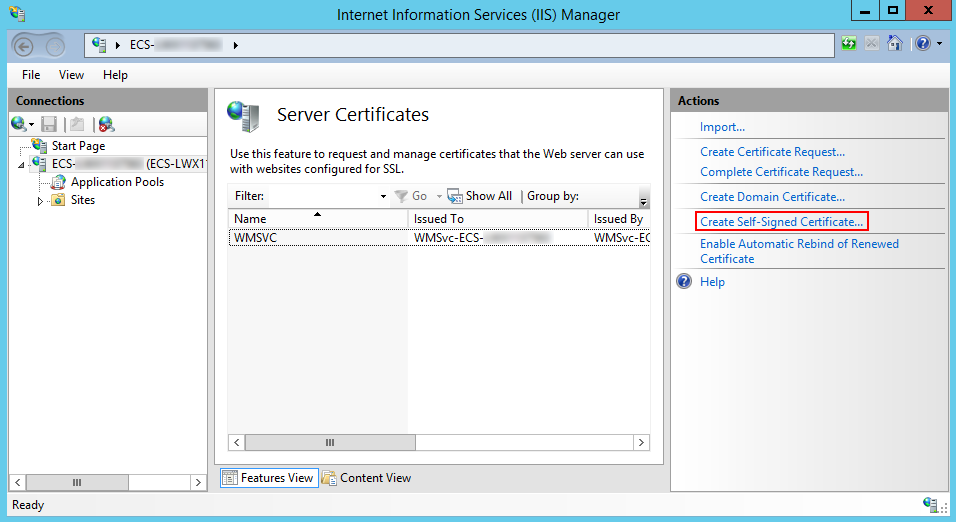Switch to Content View tab
This screenshot has height=522, width=956.
(x=367, y=478)
